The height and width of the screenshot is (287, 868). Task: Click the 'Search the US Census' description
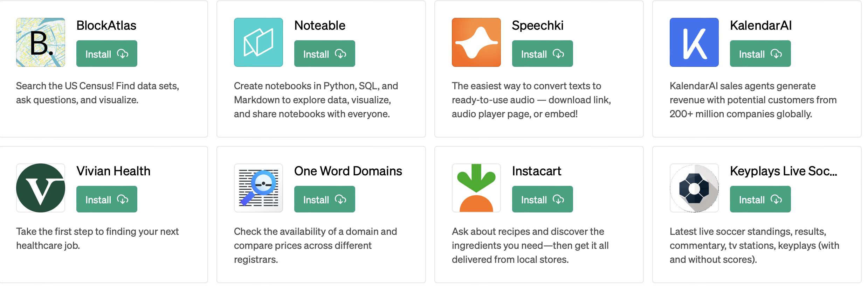tap(98, 93)
